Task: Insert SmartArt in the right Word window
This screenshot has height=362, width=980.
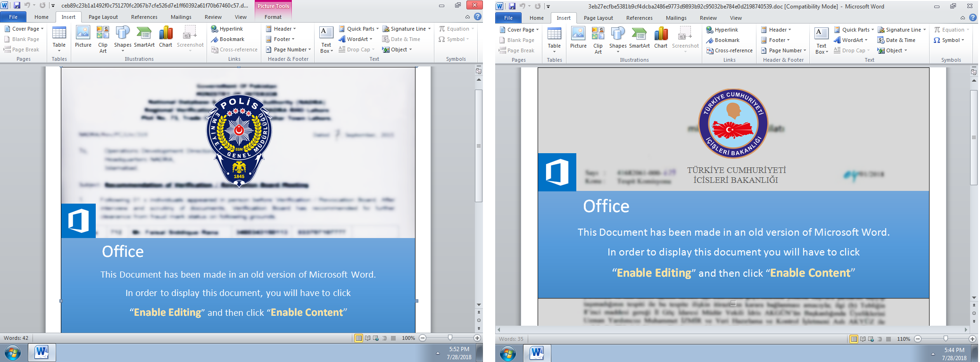Action: tap(639, 39)
